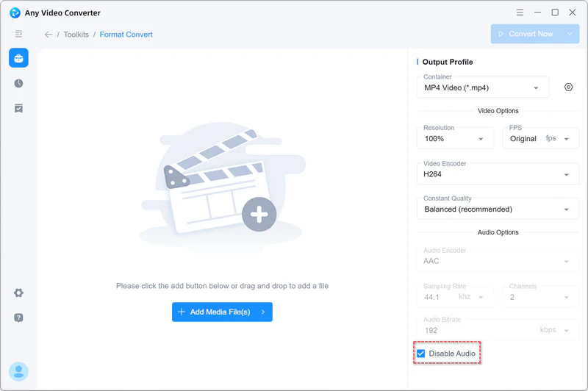Open Help question mark icon
This screenshot has width=588, height=391.
pyautogui.click(x=19, y=318)
